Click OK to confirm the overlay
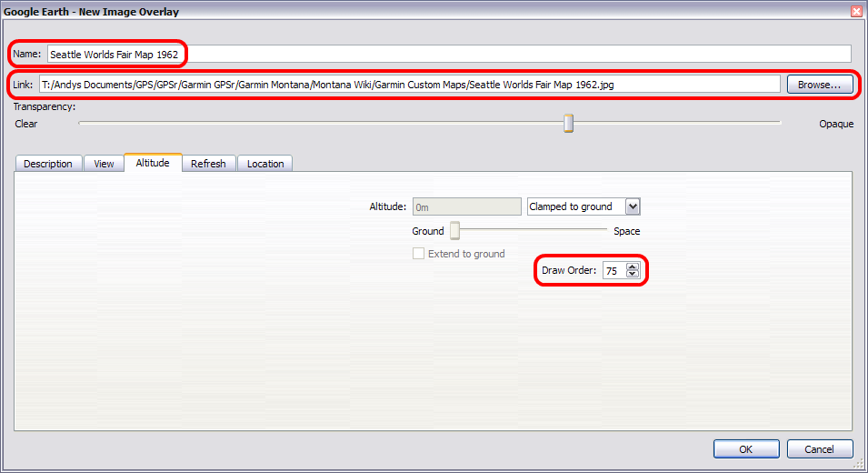The height and width of the screenshot is (473, 868). point(746,448)
